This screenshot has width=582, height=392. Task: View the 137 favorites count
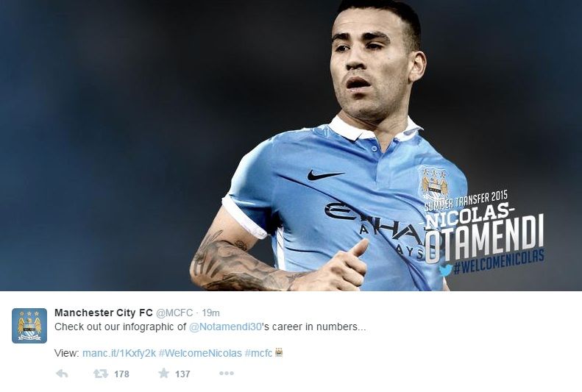tap(182, 374)
